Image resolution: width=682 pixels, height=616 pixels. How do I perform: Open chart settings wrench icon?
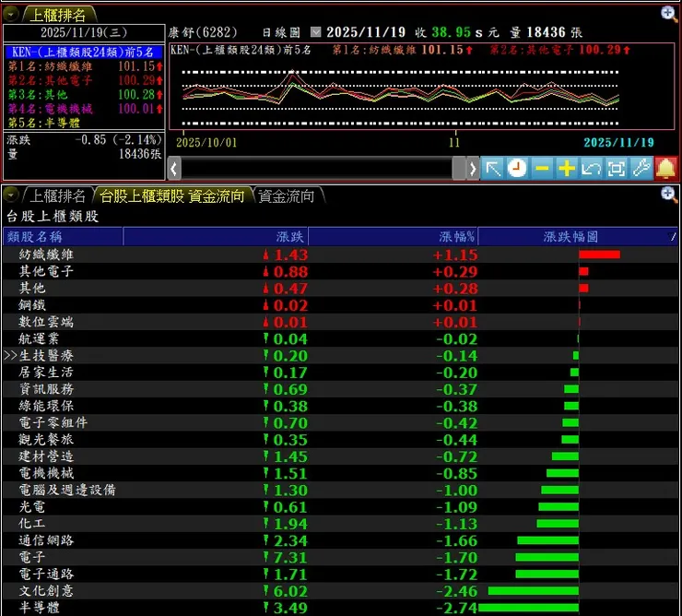click(641, 169)
